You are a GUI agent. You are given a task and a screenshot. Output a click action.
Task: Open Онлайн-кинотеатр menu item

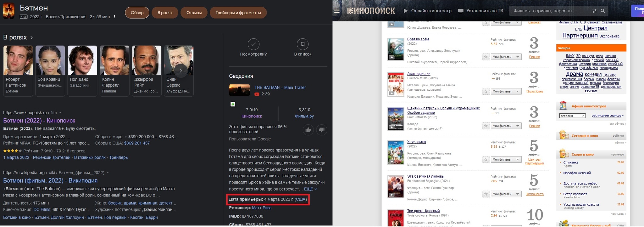pyautogui.click(x=431, y=11)
